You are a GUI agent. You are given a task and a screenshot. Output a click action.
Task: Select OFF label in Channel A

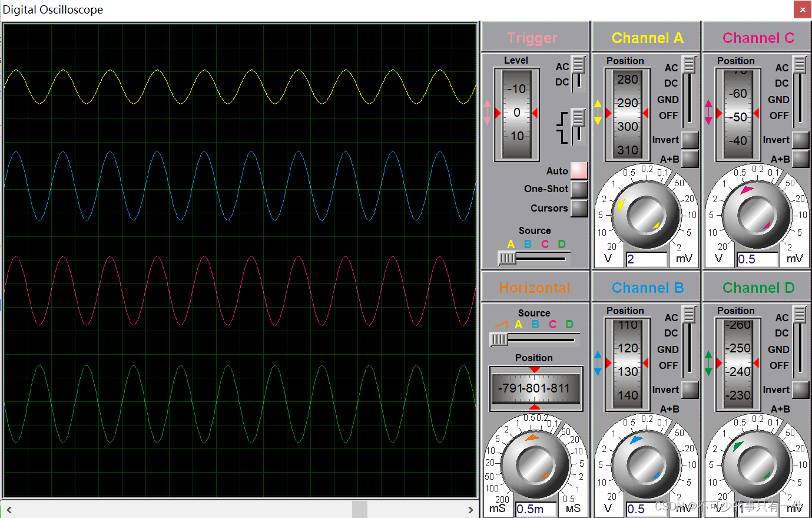(x=668, y=116)
